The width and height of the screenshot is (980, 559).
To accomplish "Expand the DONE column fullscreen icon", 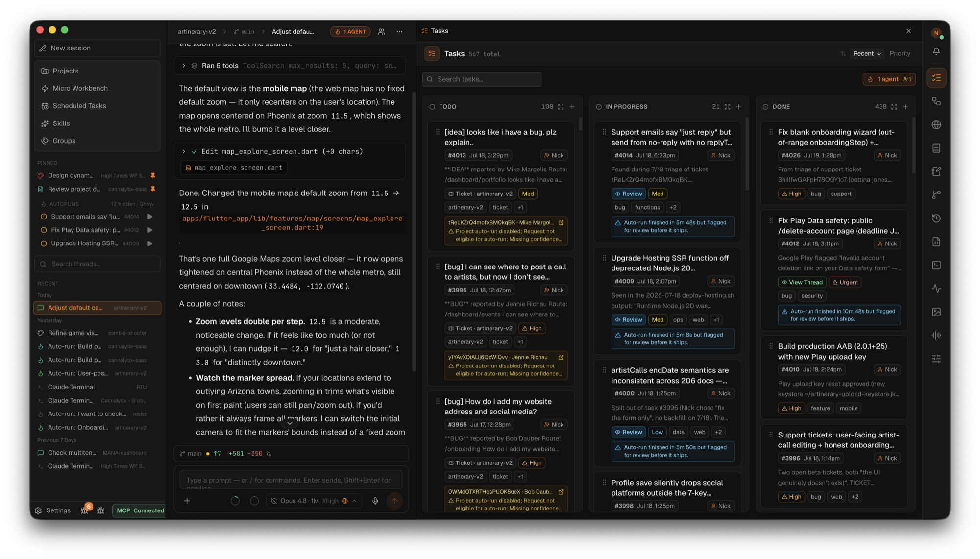I will pyautogui.click(x=894, y=107).
